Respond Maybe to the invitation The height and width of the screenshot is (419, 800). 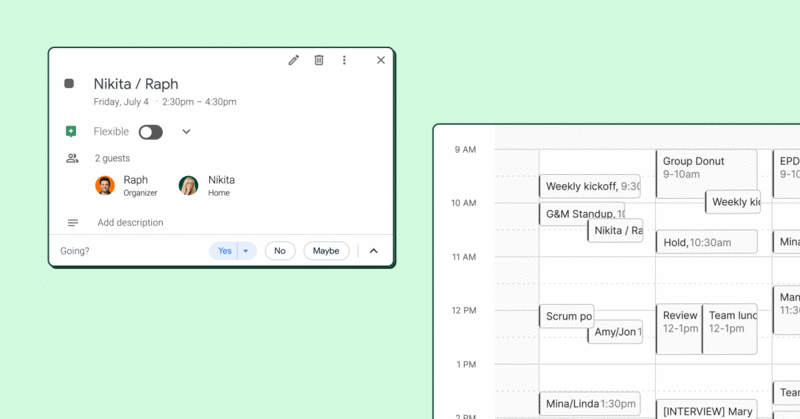326,251
